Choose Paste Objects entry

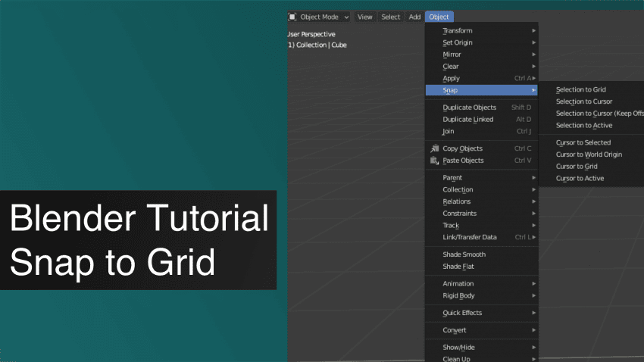click(481, 161)
